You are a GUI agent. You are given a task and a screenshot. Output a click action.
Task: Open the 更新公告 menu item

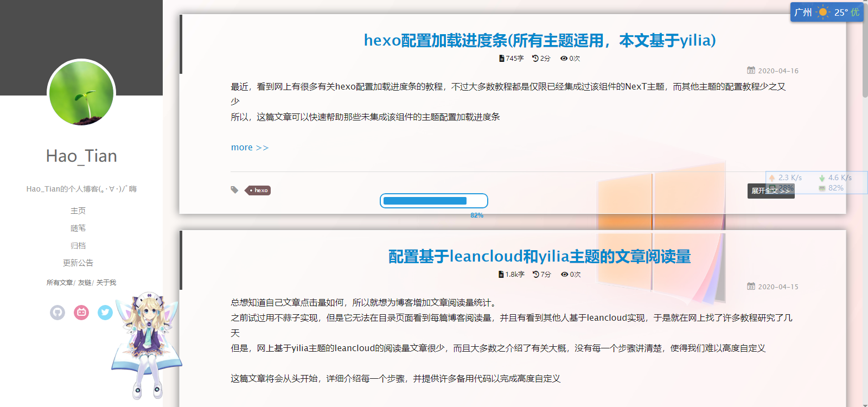pos(78,263)
